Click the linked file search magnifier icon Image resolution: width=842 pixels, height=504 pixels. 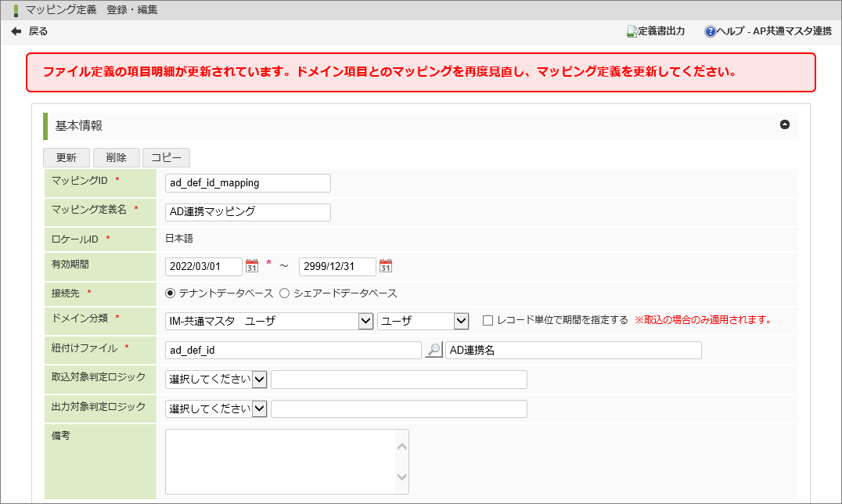434,350
